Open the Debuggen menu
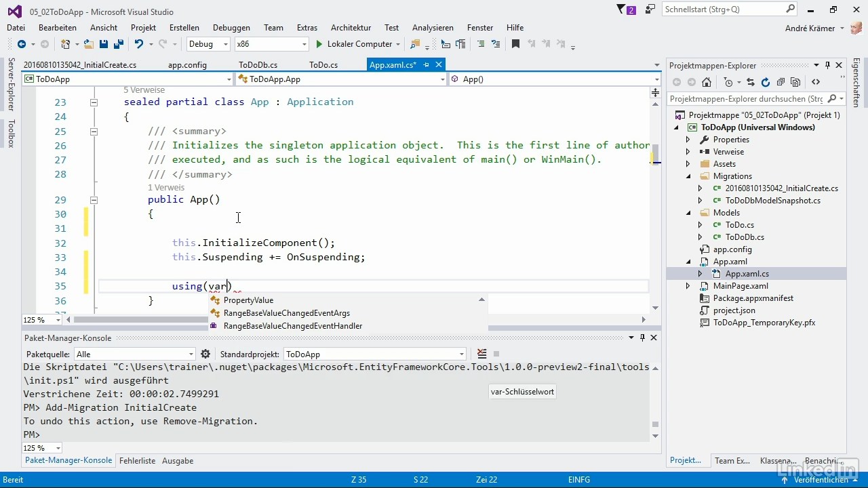Viewport: 868px width, 488px height. 231,28
